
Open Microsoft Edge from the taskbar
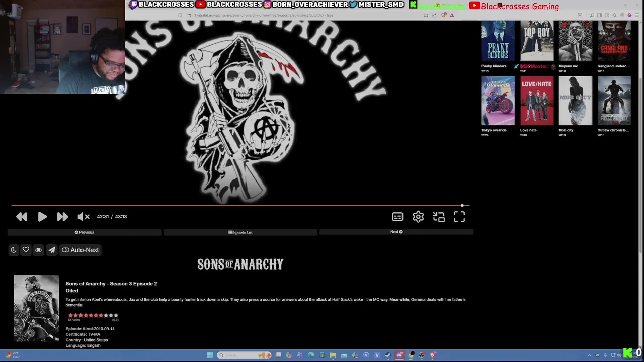pyautogui.click(x=311, y=355)
